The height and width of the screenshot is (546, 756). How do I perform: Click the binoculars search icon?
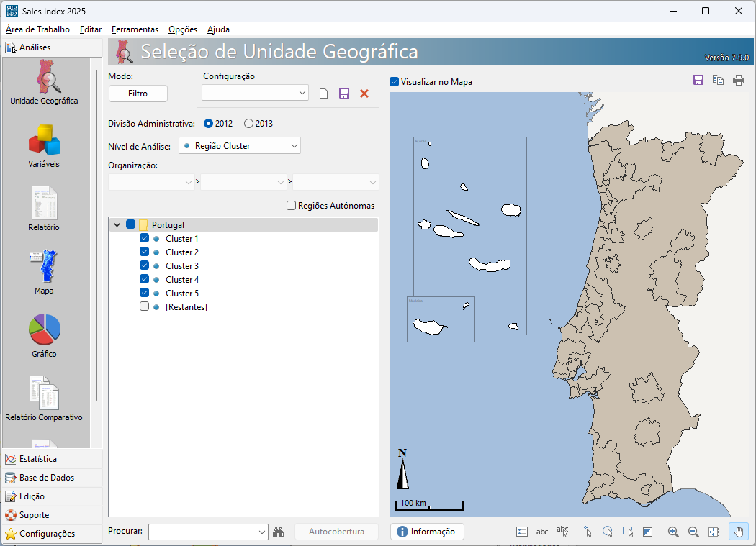[x=279, y=532]
